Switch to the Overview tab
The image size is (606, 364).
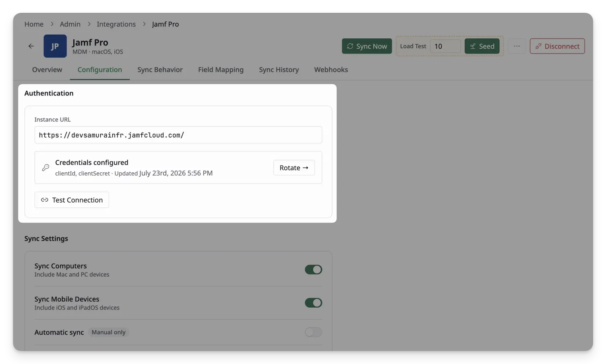coord(47,70)
